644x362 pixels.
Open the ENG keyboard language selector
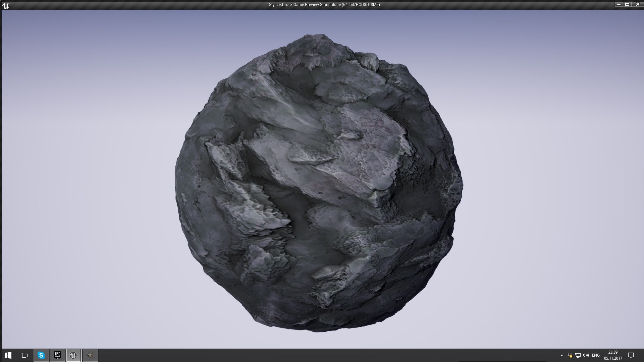coord(596,355)
